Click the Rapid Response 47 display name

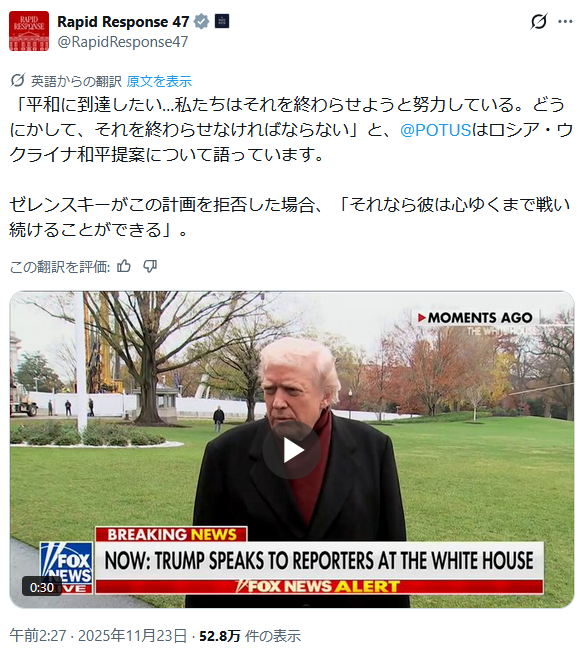coord(123,22)
